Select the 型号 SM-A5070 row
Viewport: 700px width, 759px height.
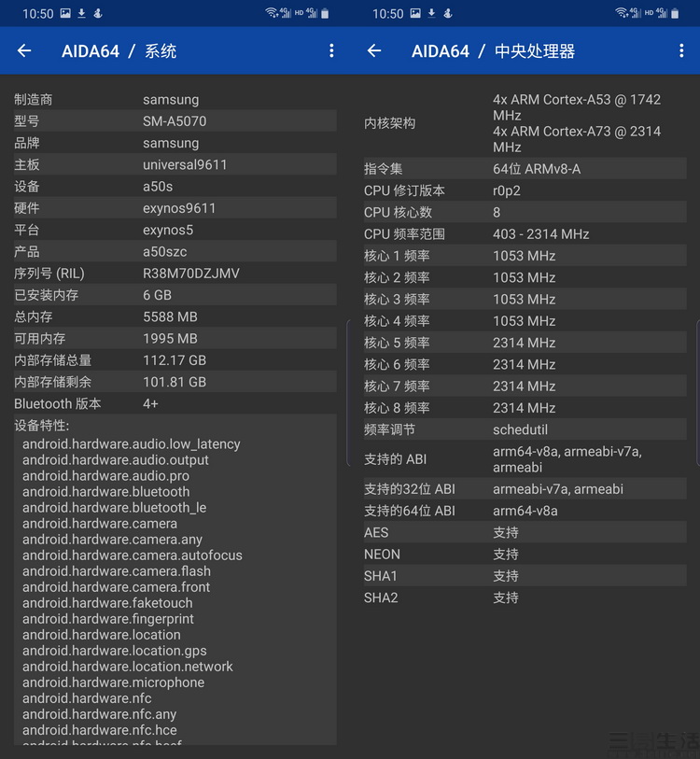(175, 121)
